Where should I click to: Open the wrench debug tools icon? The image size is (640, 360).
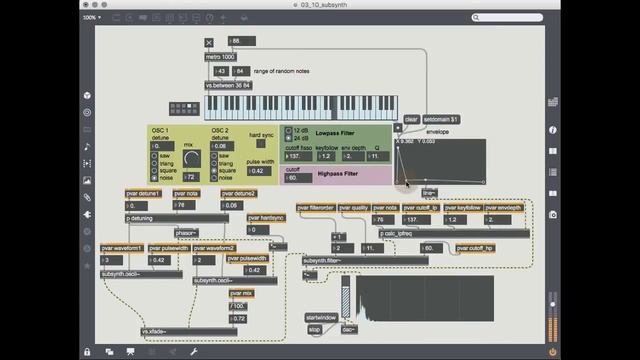pyautogui.click(x=194, y=351)
